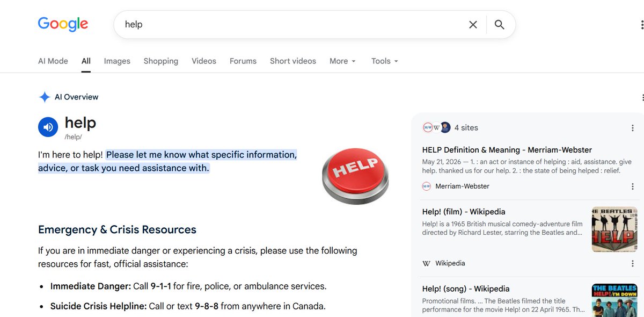Image resolution: width=644 pixels, height=317 pixels.
Task: Click the Suicide Crisis Helpline bullet text
Action: pyautogui.click(x=188, y=307)
